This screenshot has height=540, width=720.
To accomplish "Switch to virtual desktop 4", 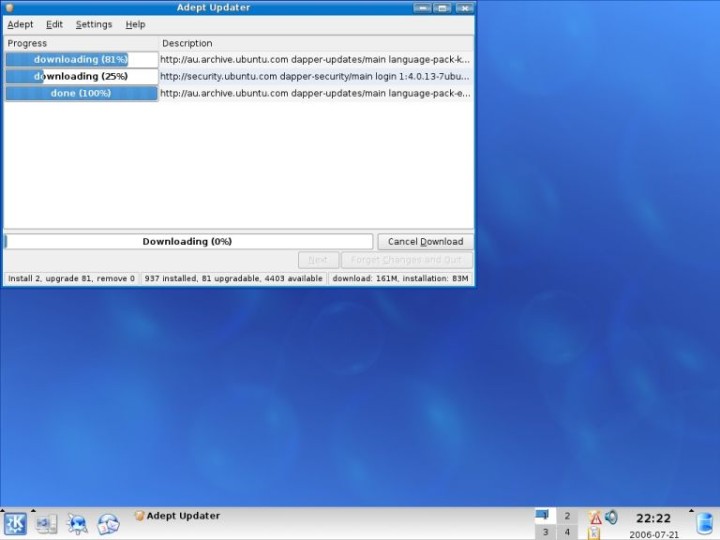I will point(567,532).
